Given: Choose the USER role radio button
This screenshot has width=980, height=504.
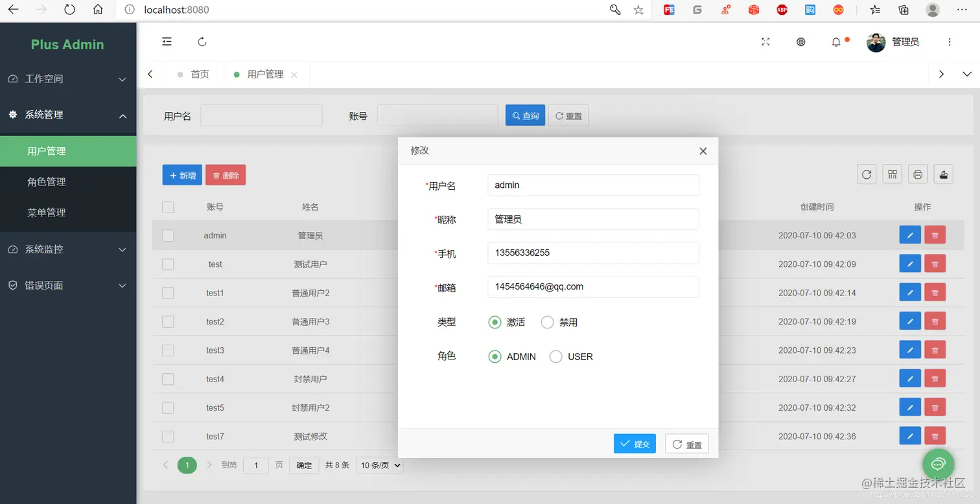Looking at the screenshot, I should [555, 356].
